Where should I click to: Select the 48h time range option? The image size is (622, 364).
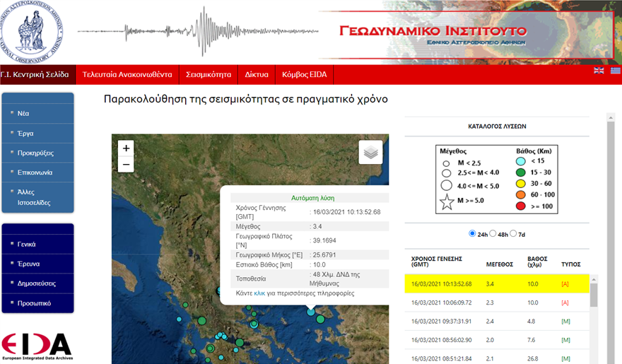(x=493, y=234)
